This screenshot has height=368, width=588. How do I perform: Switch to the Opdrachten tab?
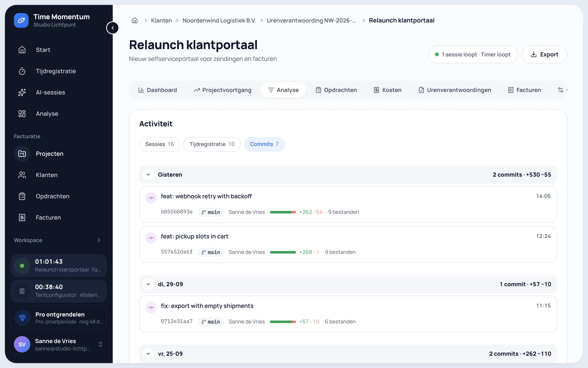(x=336, y=90)
